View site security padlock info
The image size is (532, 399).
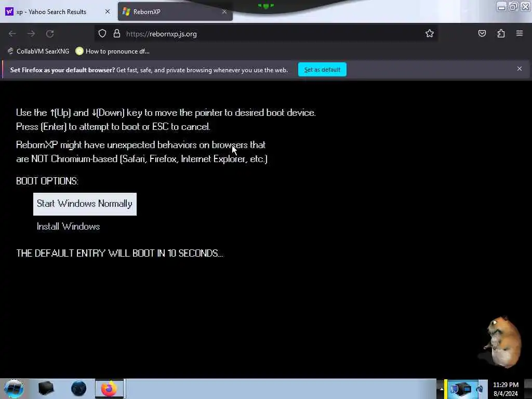pos(117,34)
